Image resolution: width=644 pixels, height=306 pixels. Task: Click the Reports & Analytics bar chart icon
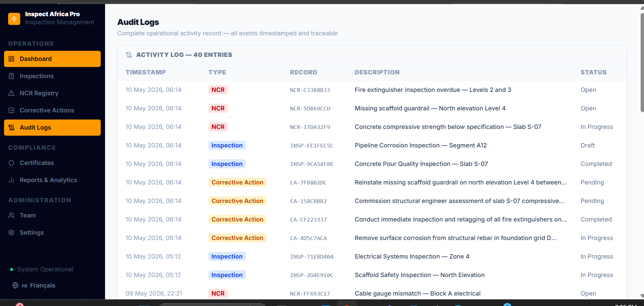pyautogui.click(x=11, y=180)
